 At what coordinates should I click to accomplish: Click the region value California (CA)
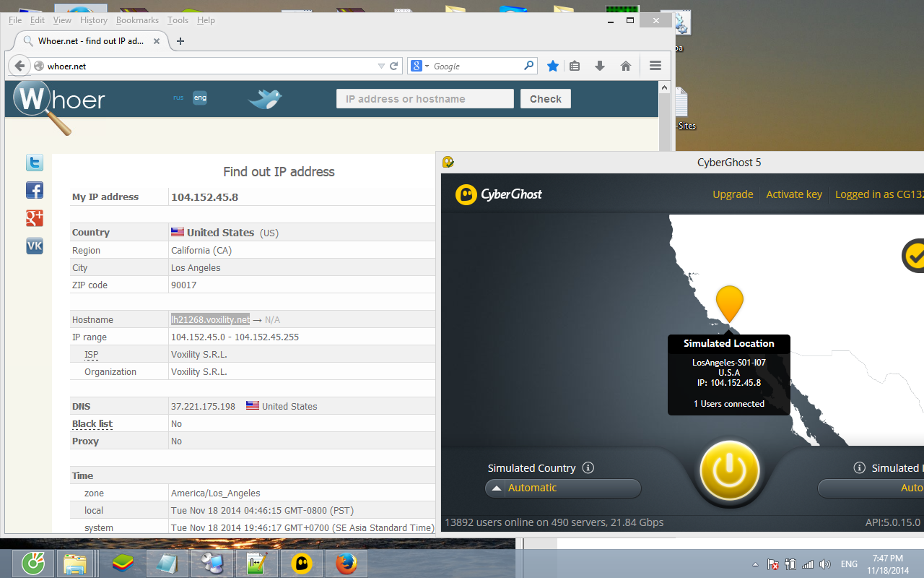[x=201, y=250]
